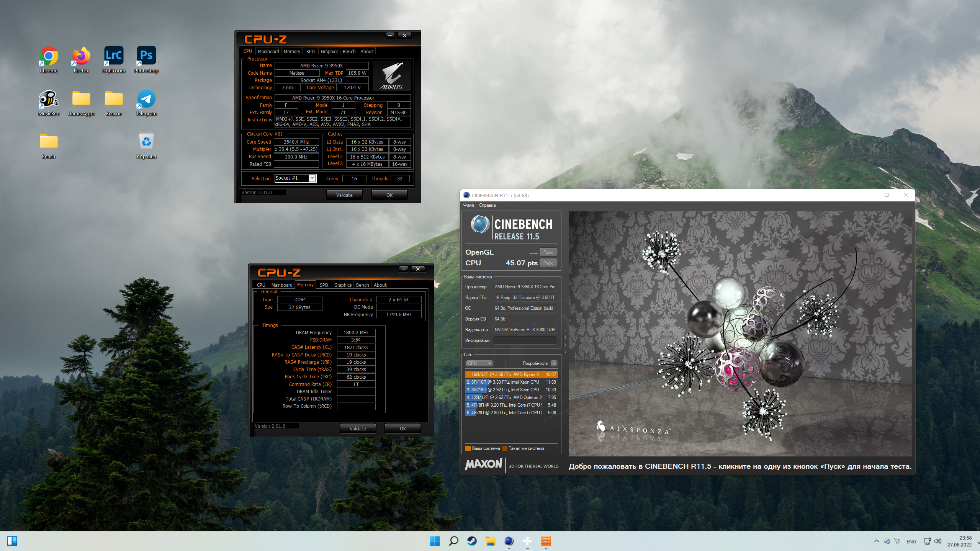Switch to About tab in top CPU-Z window
980x551 pixels.
[x=367, y=51]
